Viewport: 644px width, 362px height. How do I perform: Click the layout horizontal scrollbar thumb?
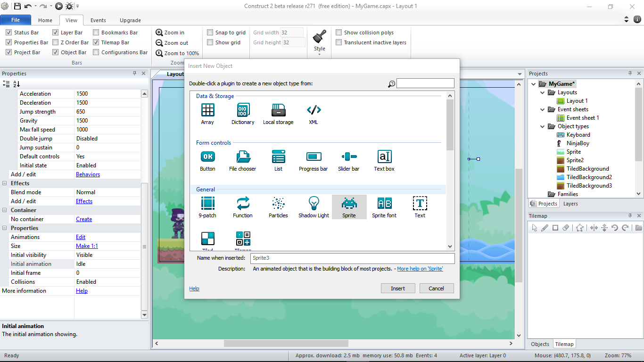click(286, 344)
